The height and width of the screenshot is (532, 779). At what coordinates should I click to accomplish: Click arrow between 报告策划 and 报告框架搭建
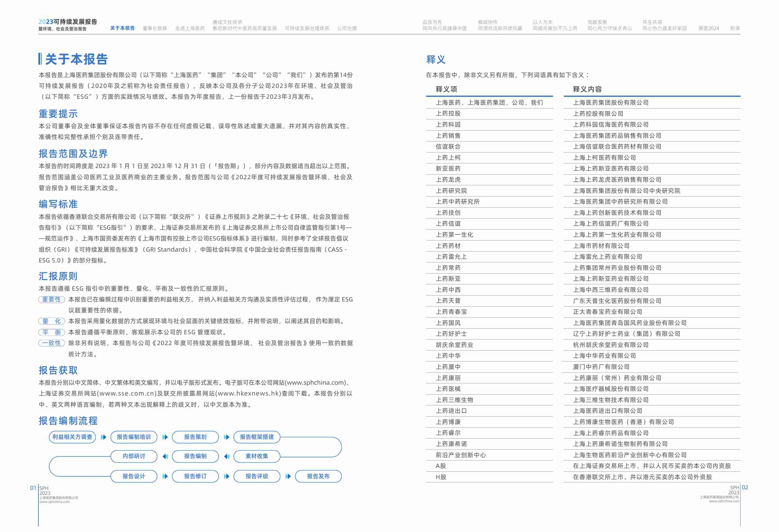[227, 437]
